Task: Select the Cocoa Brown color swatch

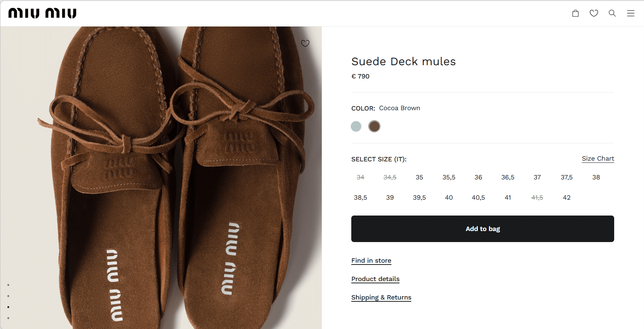Action: coord(374,126)
